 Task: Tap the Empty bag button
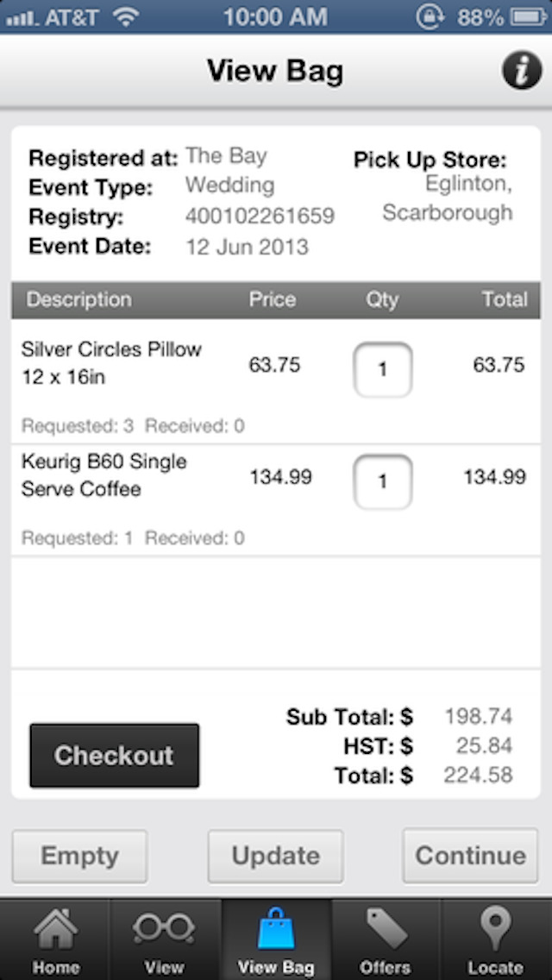(x=79, y=856)
